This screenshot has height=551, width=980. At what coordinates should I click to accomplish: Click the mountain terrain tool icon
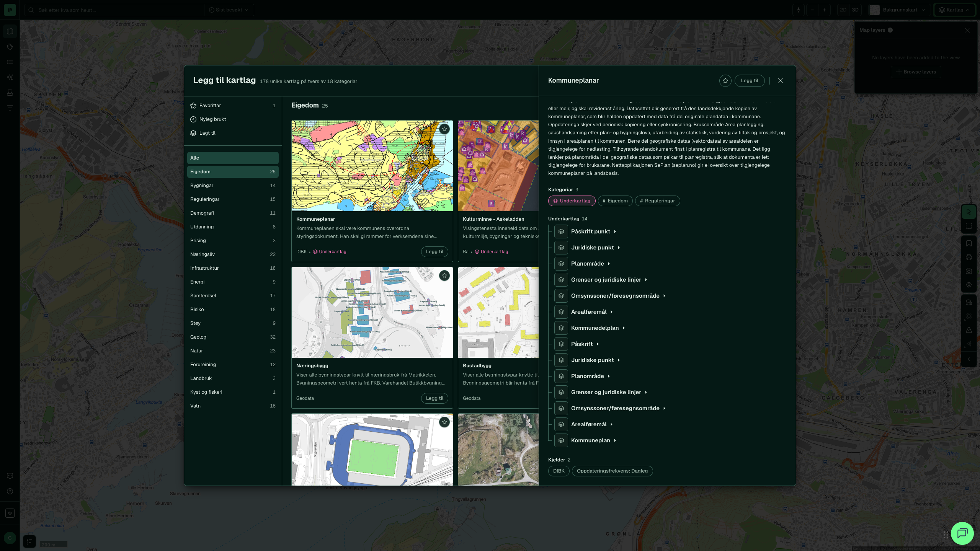pyautogui.click(x=969, y=330)
